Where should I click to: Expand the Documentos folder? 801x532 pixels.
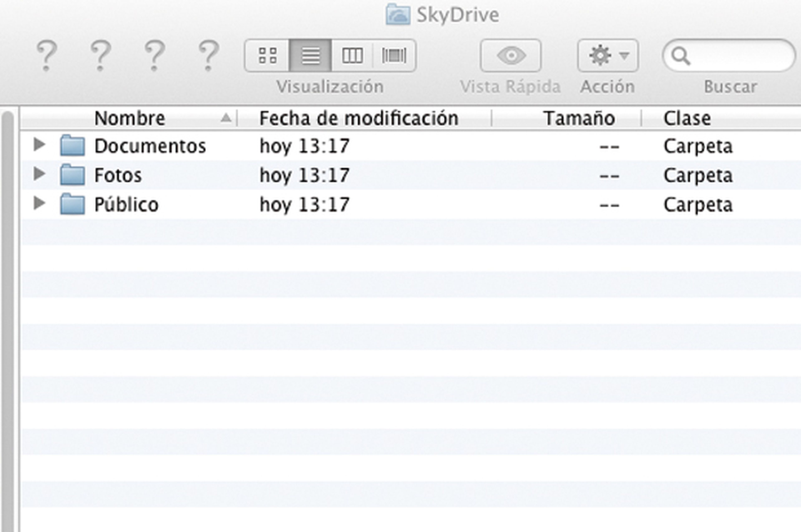[x=40, y=145]
